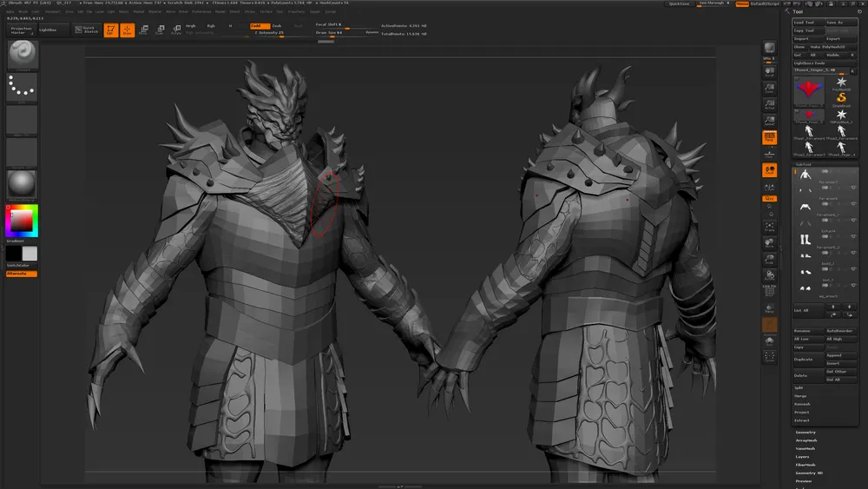Click the Persp perspective view icon
The width and height of the screenshot is (868, 489).
pos(769,137)
